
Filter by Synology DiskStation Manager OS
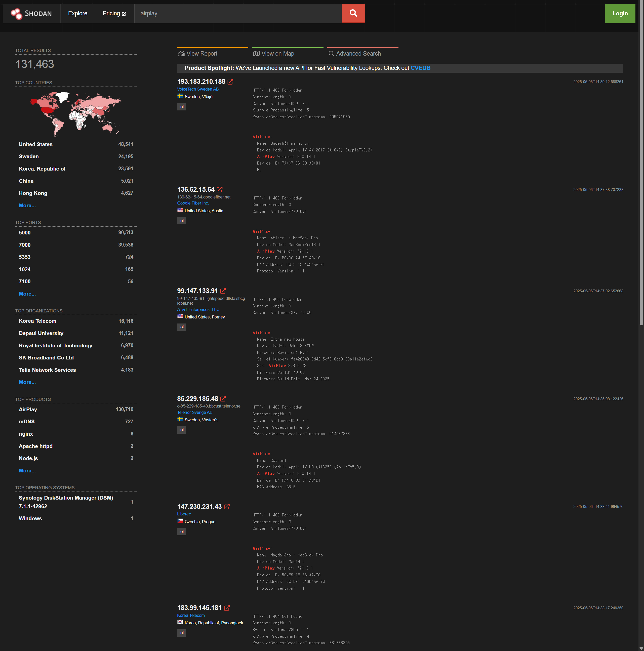[x=76, y=502]
